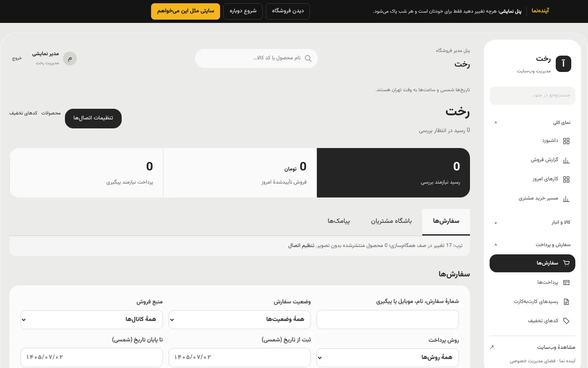Click the آینده‌نما brand link
Viewport: 588px width, 368px height.
(540, 11)
